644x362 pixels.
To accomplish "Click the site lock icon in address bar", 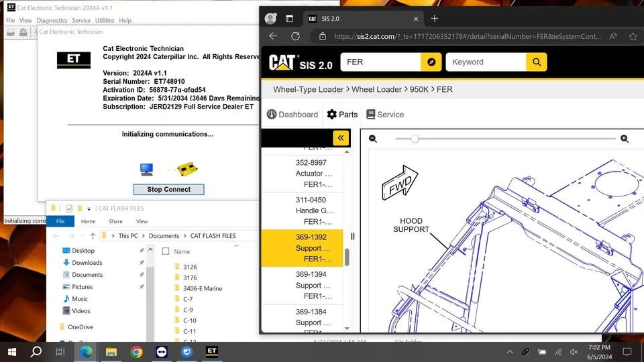I will (323, 36).
